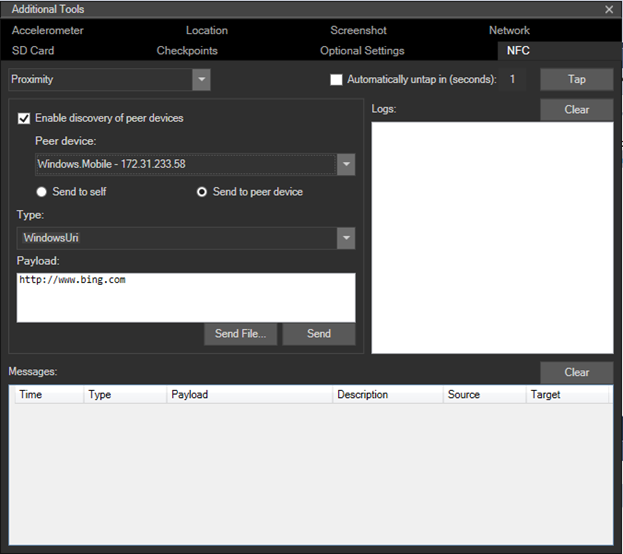Click the Target column header
The height and width of the screenshot is (554, 623).
pyautogui.click(x=567, y=395)
